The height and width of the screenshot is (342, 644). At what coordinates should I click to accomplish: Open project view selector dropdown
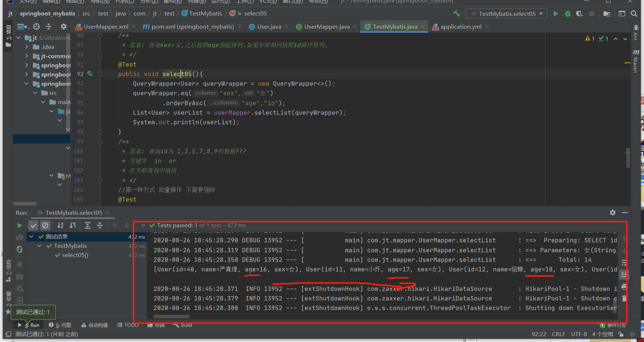(x=24, y=26)
